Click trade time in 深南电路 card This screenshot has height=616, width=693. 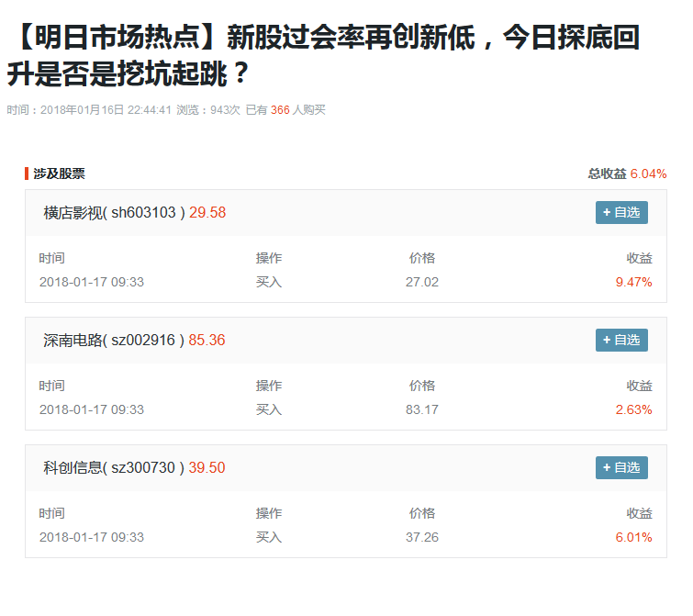click(x=92, y=409)
